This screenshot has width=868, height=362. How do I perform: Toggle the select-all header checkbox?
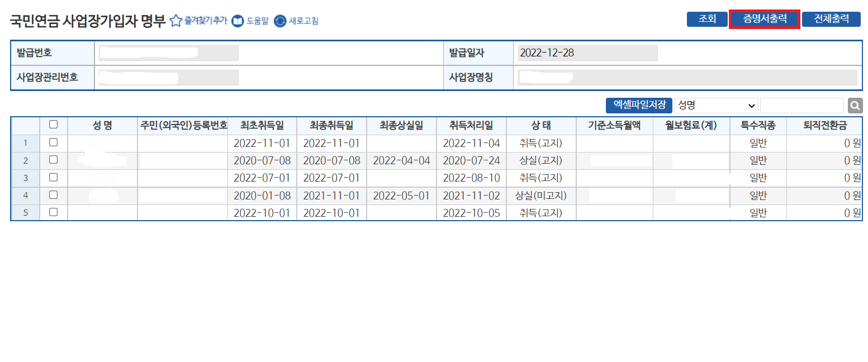tap(53, 125)
